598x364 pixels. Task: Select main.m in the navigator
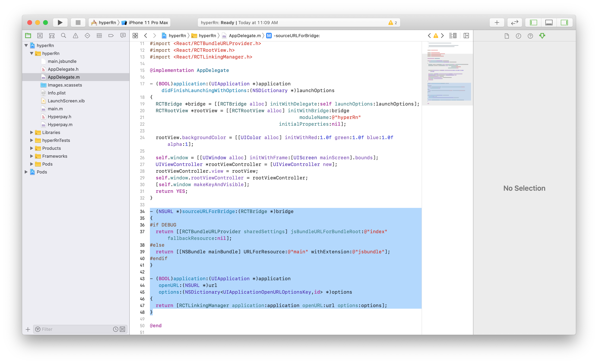tap(76, 109)
